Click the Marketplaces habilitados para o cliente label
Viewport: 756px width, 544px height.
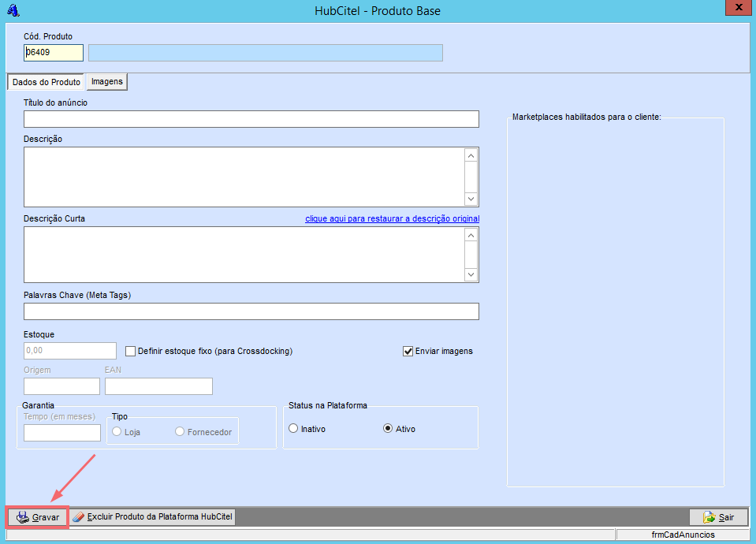coord(587,117)
